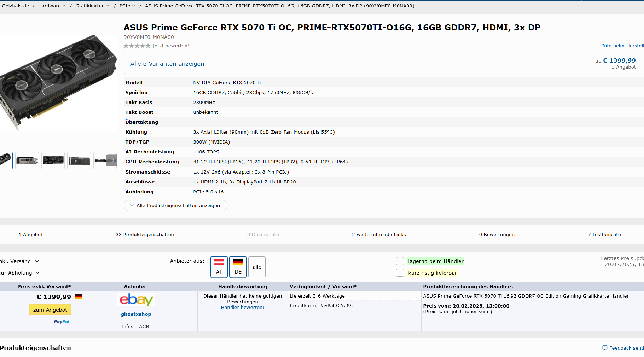Click the PayPal logo under the offer

click(x=62, y=321)
